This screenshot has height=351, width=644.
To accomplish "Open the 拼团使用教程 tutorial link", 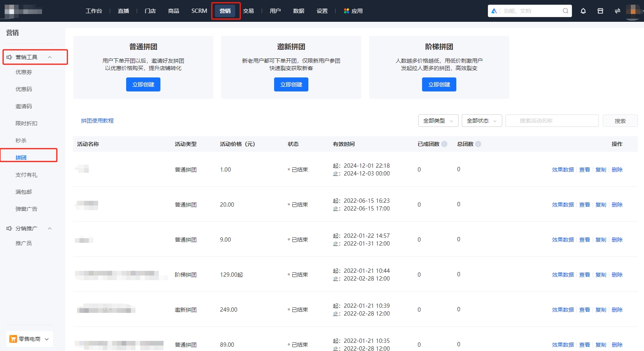I will 97,121.
